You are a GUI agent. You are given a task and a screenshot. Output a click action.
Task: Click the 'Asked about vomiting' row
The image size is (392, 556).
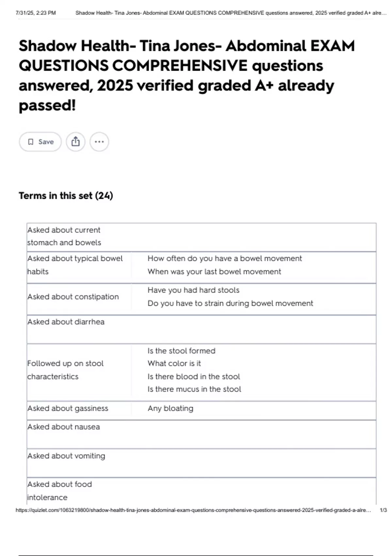[201, 463]
